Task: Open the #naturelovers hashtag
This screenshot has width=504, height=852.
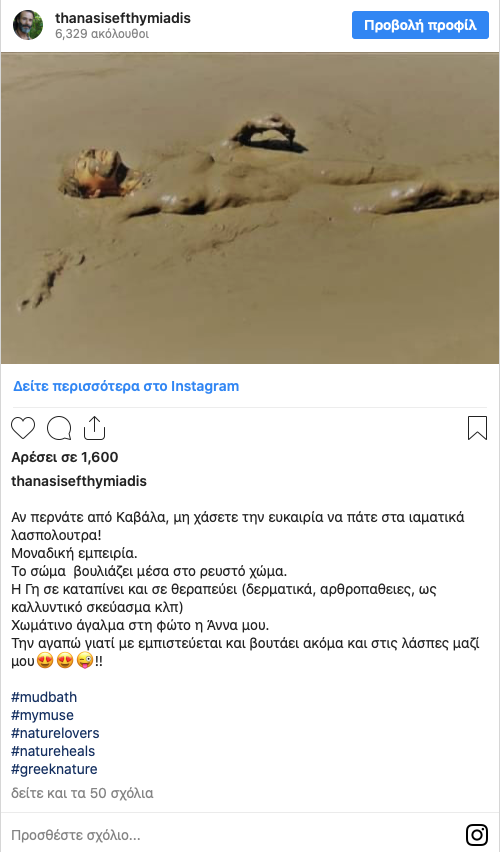Action: click(55, 733)
